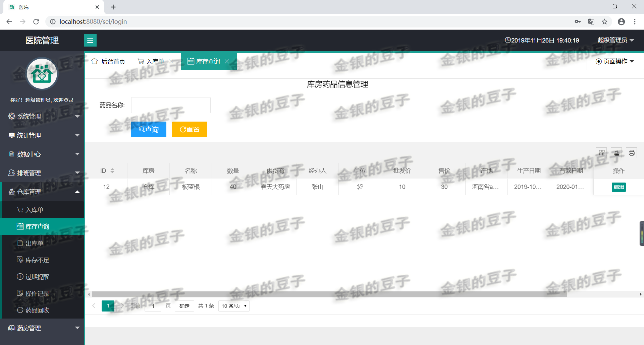Switch to the 入库单 tab
Screen dimensions: 644x345
pos(151,61)
